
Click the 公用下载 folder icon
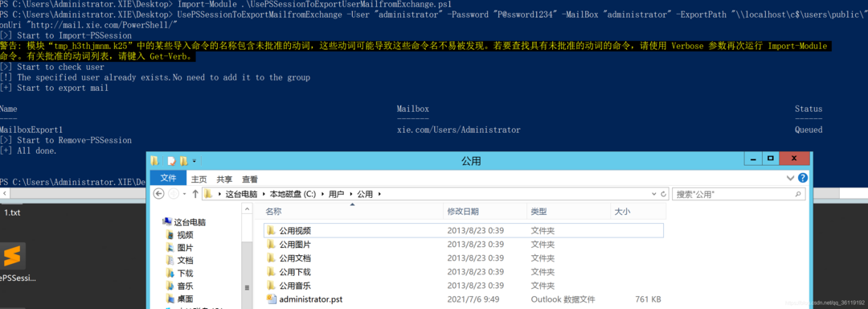(271, 272)
